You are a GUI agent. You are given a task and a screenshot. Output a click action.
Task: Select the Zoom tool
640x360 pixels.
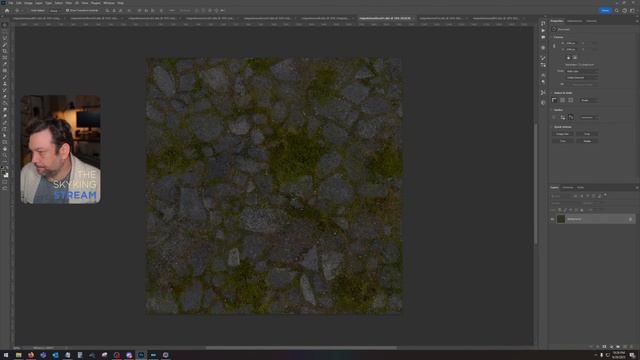click(5, 155)
